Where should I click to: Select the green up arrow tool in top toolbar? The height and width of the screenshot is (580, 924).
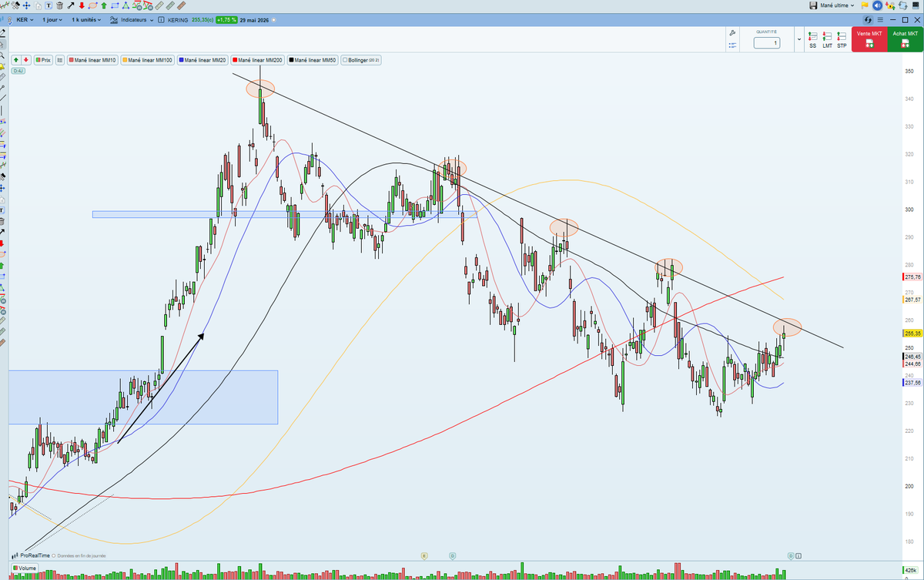104,5
